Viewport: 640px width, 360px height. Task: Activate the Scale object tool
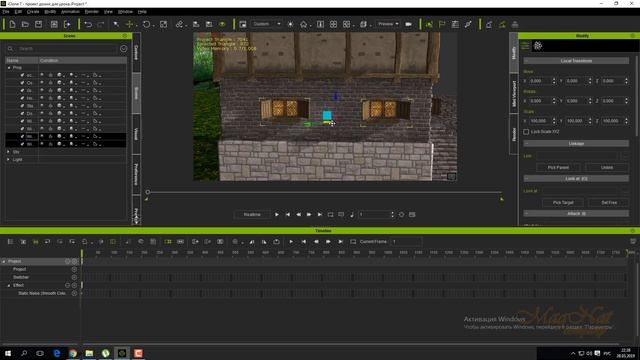pos(164,24)
